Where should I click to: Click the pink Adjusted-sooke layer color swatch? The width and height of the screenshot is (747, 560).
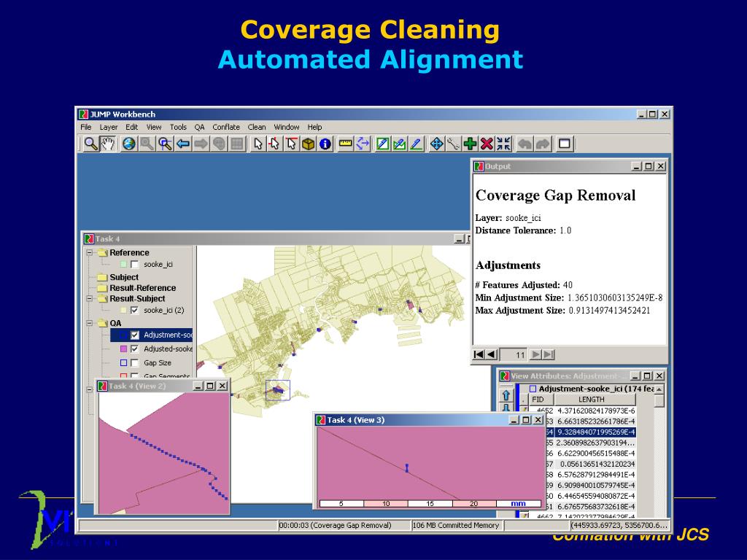pos(123,349)
